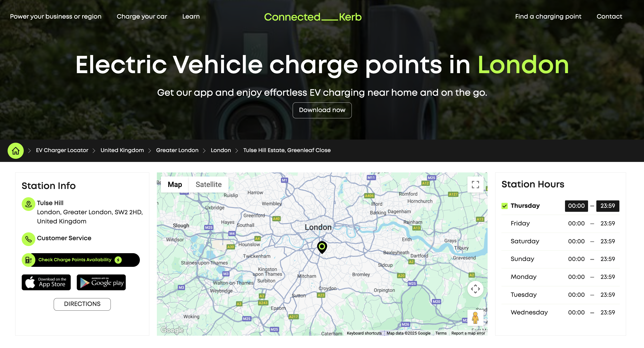This screenshot has height=348, width=644.
Task: Click the Download now button
Action: coord(322,110)
